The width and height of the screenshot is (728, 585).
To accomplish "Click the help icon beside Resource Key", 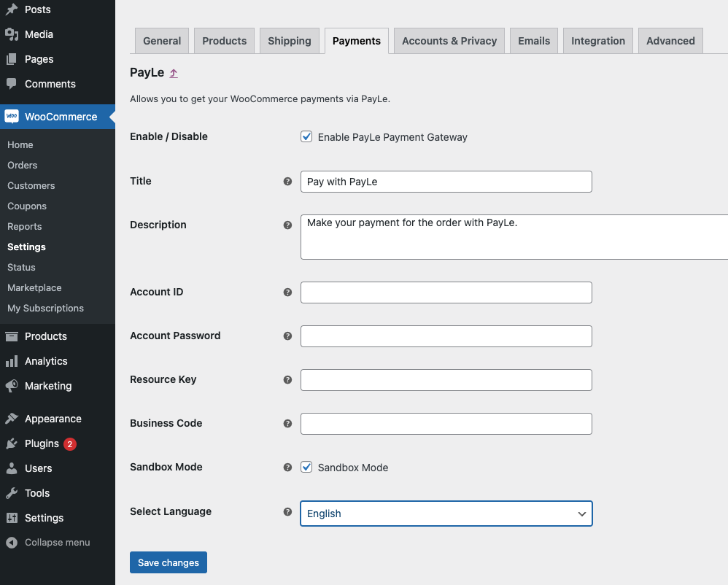I will pos(288,380).
